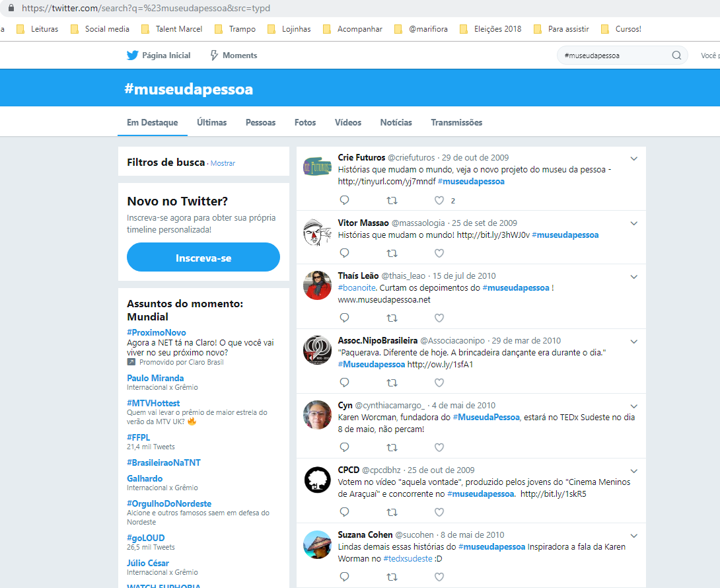Retweet the CPCD tweet
The height and width of the screenshot is (588, 720).
392,512
